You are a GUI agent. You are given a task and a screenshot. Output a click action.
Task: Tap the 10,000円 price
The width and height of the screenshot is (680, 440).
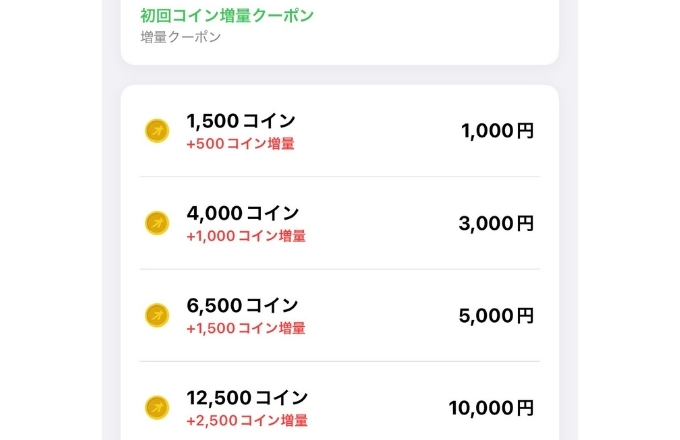coord(491,408)
